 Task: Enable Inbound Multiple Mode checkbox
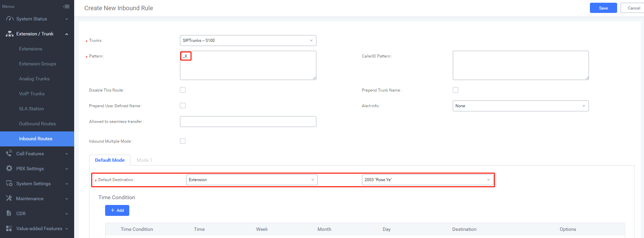[x=183, y=141]
